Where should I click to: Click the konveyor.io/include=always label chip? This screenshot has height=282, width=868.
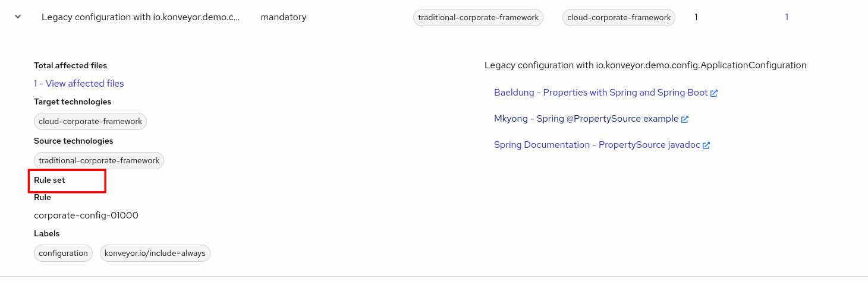click(155, 254)
